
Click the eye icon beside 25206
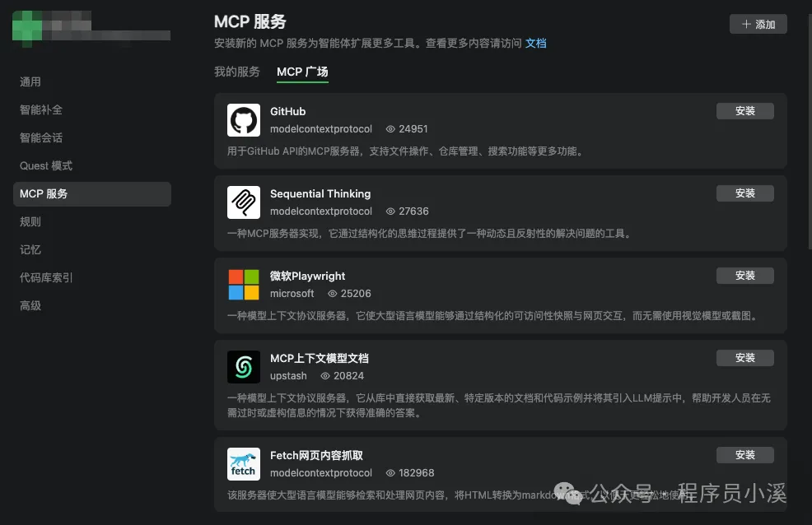click(333, 293)
